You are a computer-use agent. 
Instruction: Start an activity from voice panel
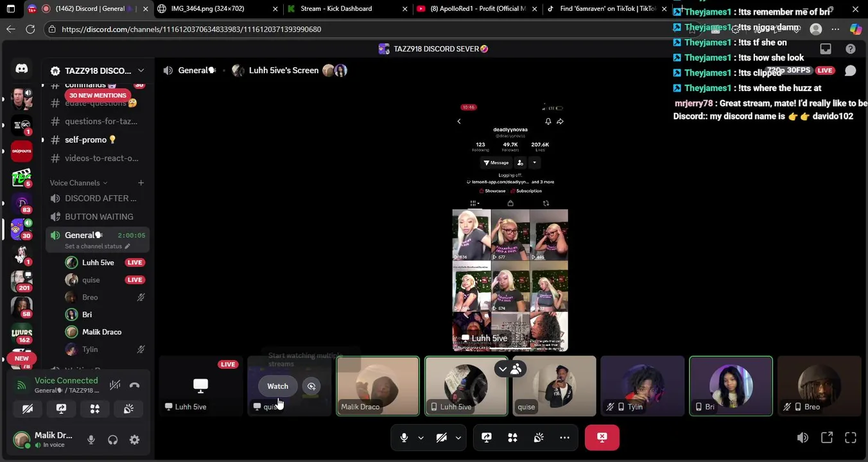94,409
